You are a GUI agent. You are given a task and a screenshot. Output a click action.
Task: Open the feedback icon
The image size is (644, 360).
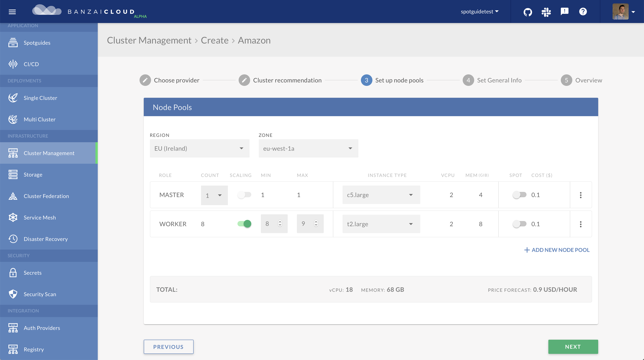[564, 12]
